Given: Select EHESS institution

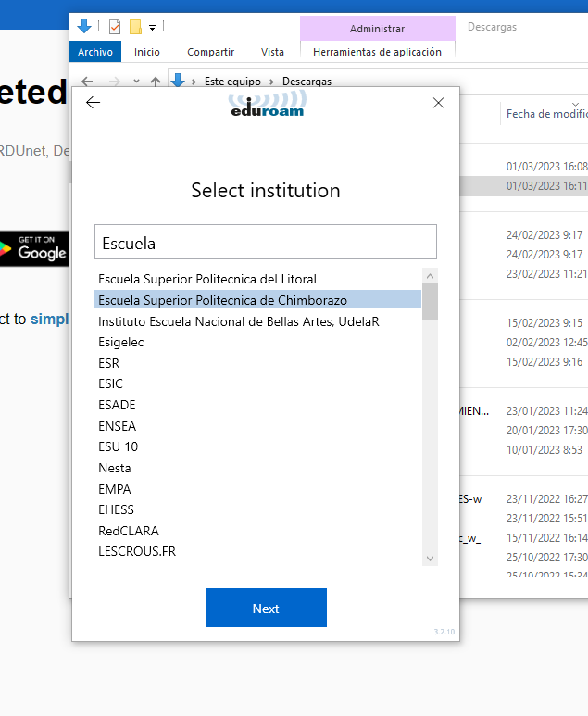Looking at the screenshot, I should 258,509.
